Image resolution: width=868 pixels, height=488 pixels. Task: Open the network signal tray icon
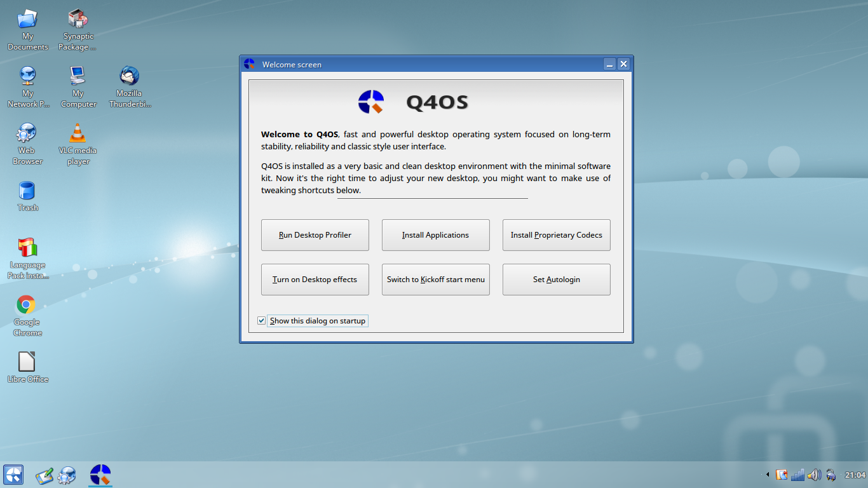point(797,475)
